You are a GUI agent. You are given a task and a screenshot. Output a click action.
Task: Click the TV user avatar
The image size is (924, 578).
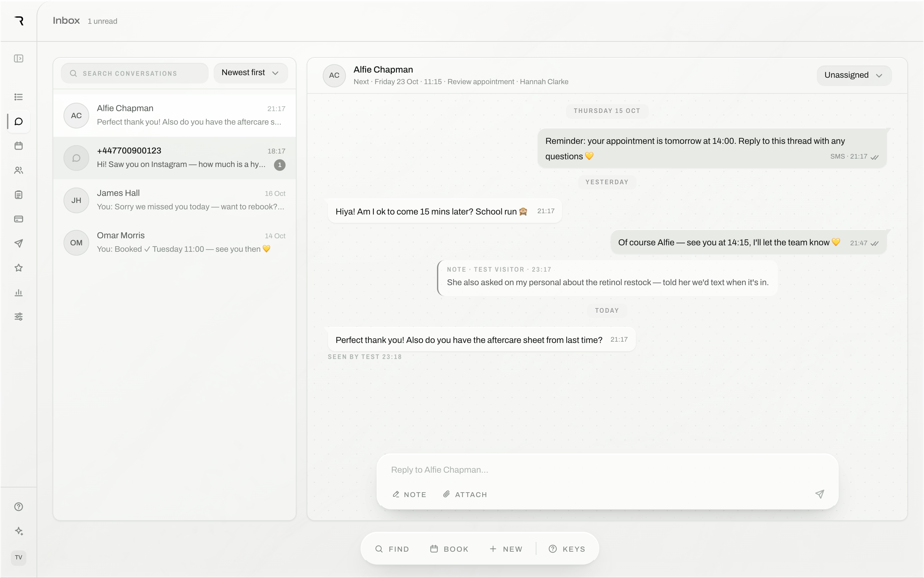point(18,557)
